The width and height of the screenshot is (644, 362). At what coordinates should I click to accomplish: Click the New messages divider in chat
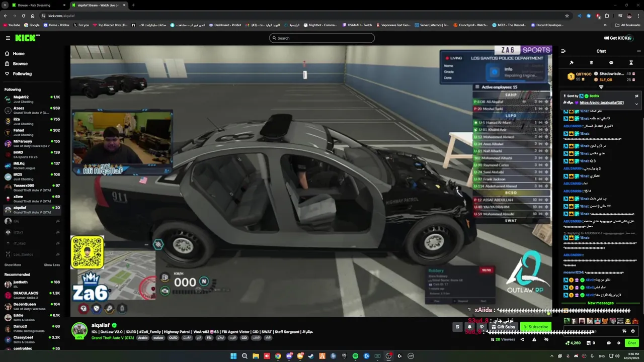(600, 303)
